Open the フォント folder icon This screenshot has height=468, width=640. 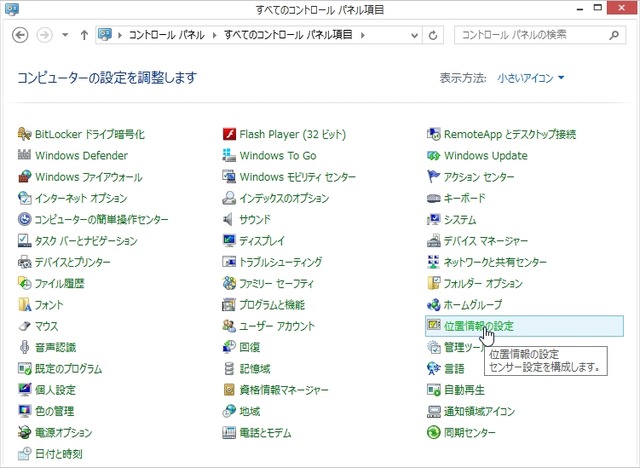click(x=24, y=304)
